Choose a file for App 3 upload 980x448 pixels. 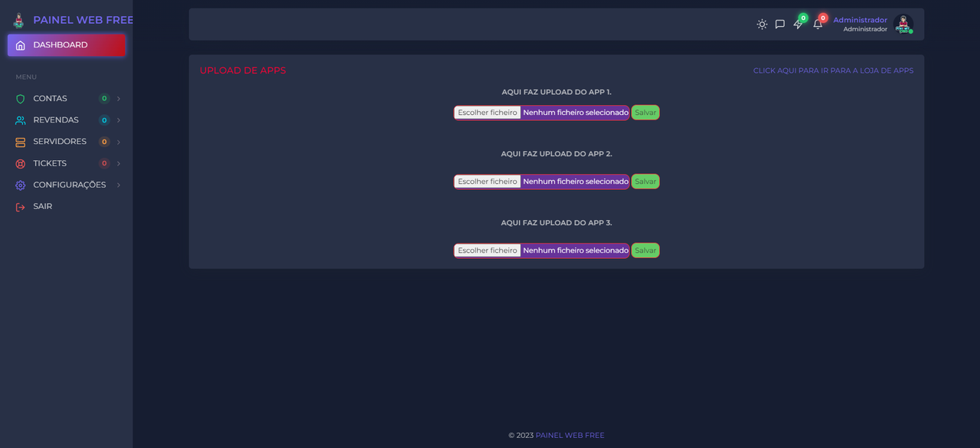tap(488, 250)
